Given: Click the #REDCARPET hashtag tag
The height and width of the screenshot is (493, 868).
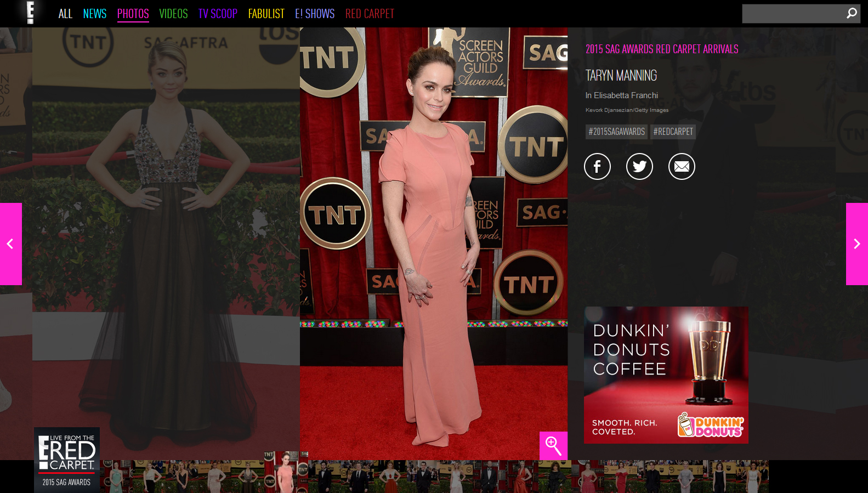Looking at the screenshot, I should pyautogui.click(x=673, y=132).
